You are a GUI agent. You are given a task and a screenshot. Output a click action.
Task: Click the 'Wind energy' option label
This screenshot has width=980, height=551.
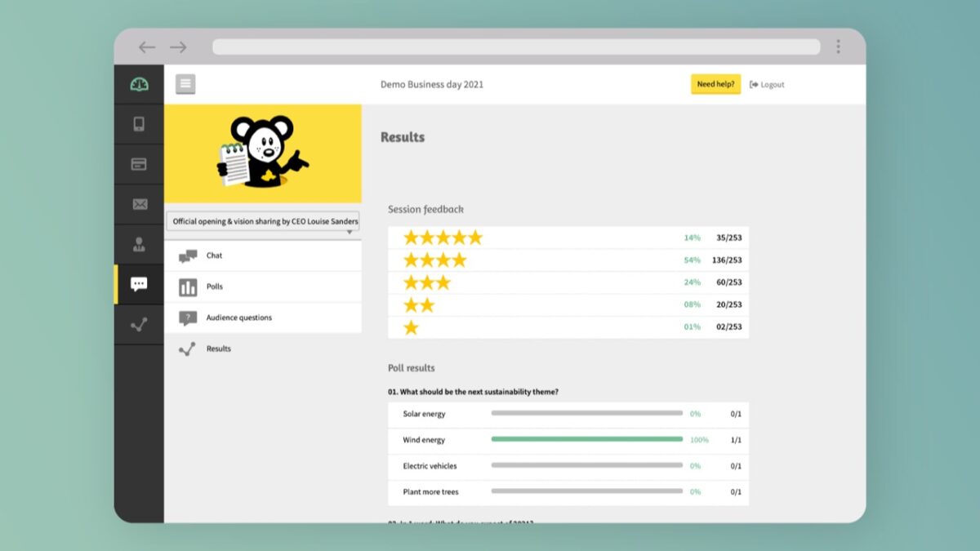pyautogui.click(x=424, y=440)
